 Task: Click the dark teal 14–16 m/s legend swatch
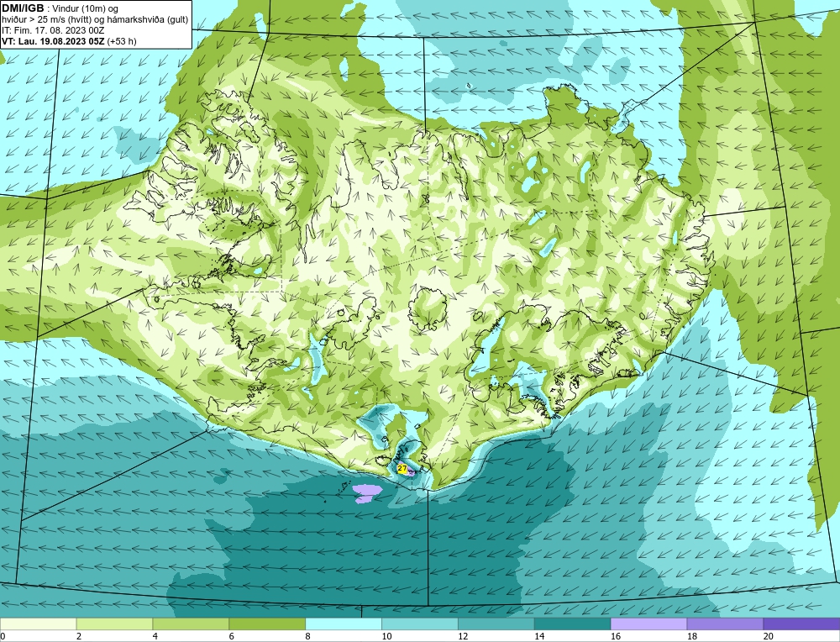point(573,624)
